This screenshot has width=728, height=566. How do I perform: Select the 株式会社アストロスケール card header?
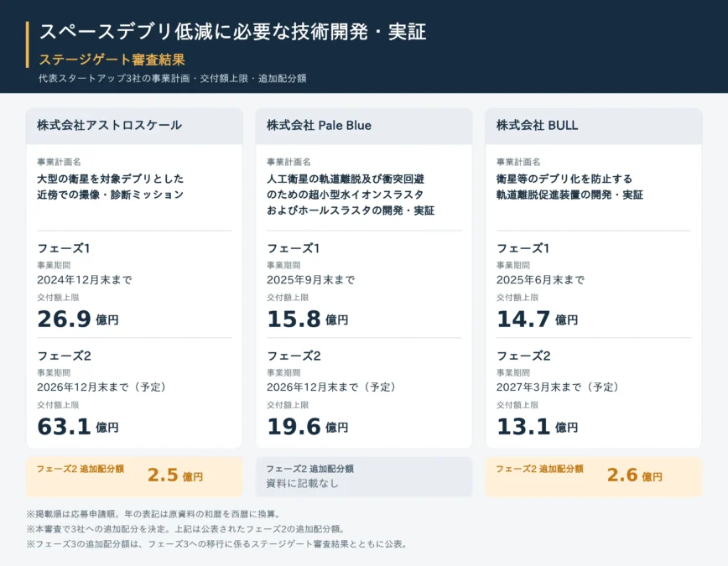[134, 126]
